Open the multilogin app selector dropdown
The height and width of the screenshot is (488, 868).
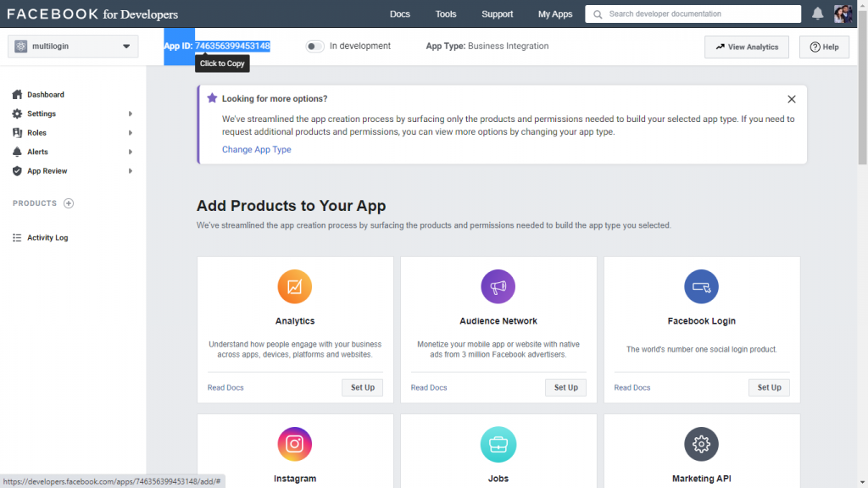pos(73,47)
